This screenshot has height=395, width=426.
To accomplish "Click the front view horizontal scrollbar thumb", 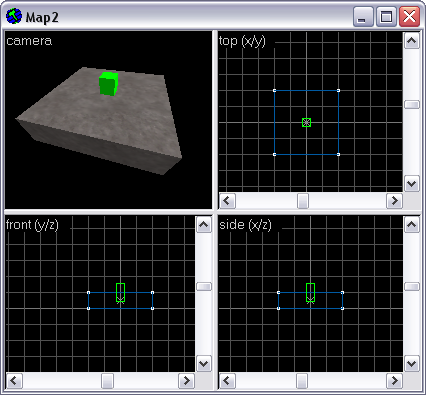I will click(x=107, y=381).
